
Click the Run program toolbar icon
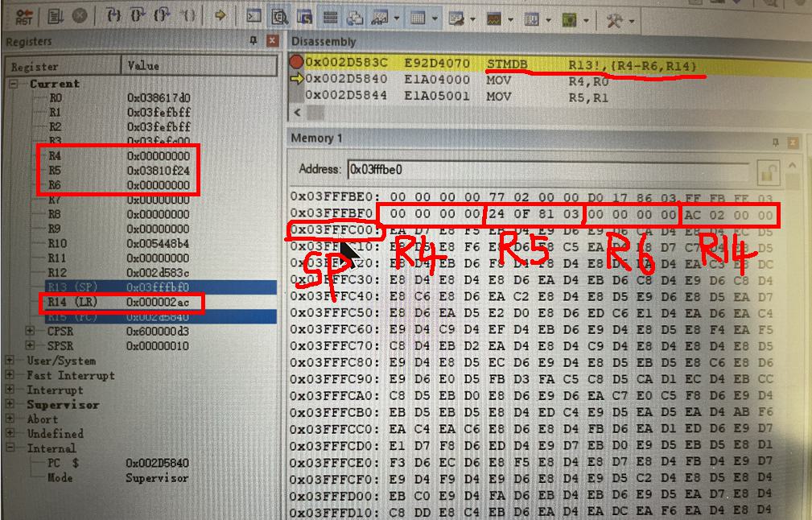55,17
